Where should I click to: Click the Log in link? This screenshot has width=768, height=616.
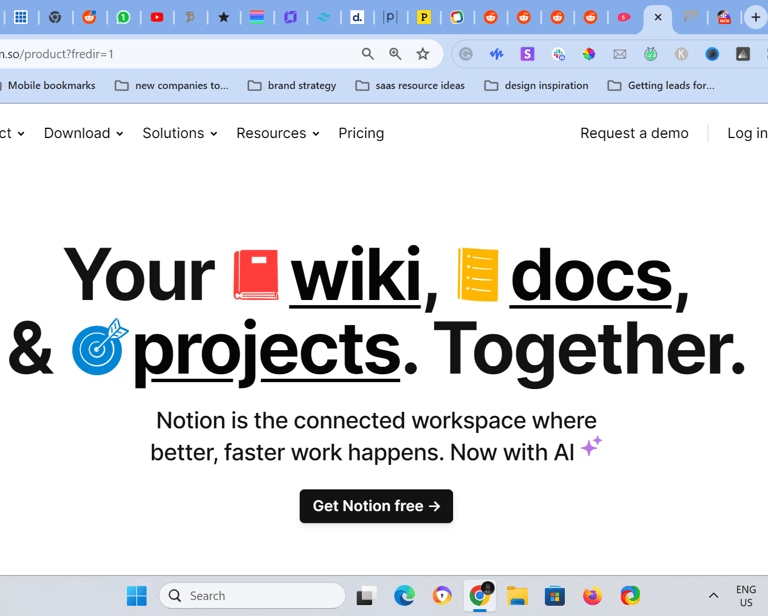(x=747, y=133)
